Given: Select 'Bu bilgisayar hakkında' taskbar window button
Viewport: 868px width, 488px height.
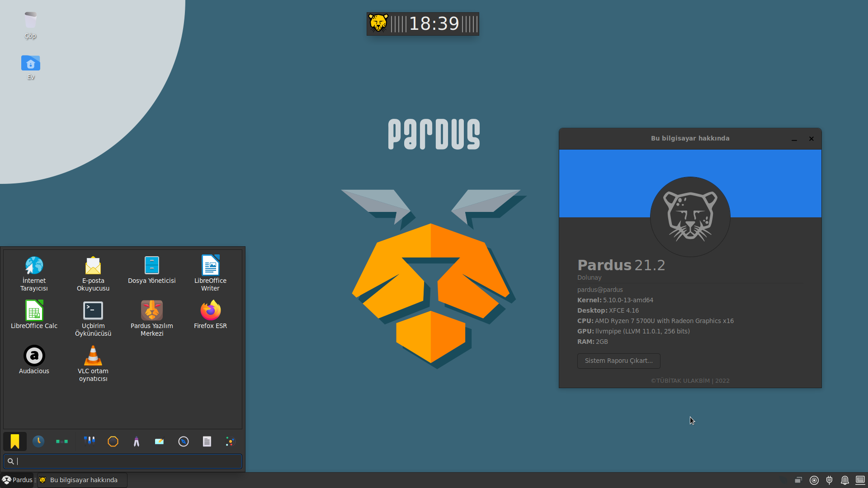Looking at the screenshot, I should (x=82, y=480).
